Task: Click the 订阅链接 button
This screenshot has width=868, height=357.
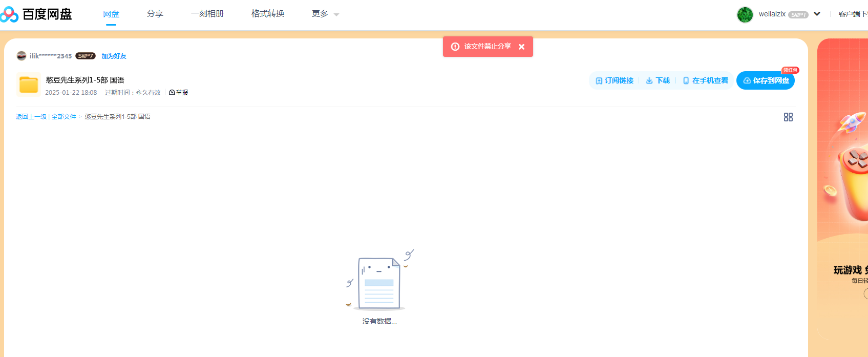Action: (615, 80)
